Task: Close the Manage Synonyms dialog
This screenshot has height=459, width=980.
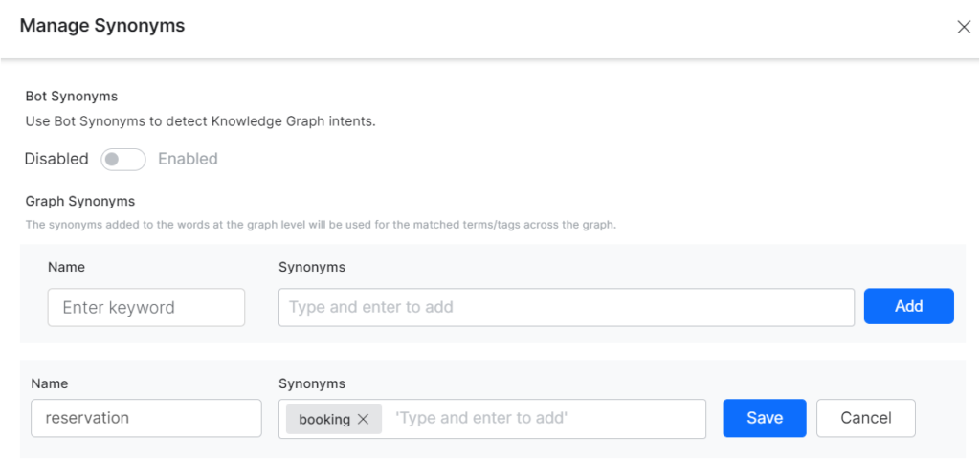Action: click(964, 27)
